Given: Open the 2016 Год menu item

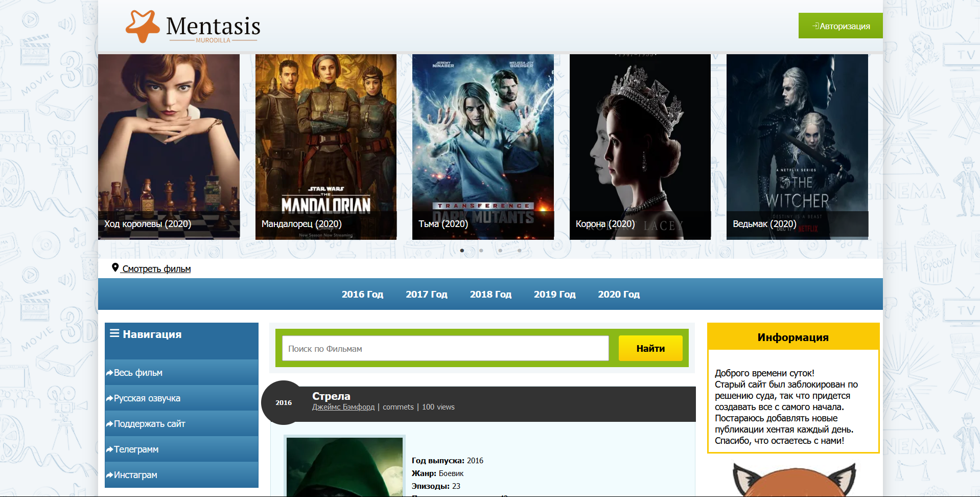Looking at the screenshot, I should pos(362,294).
